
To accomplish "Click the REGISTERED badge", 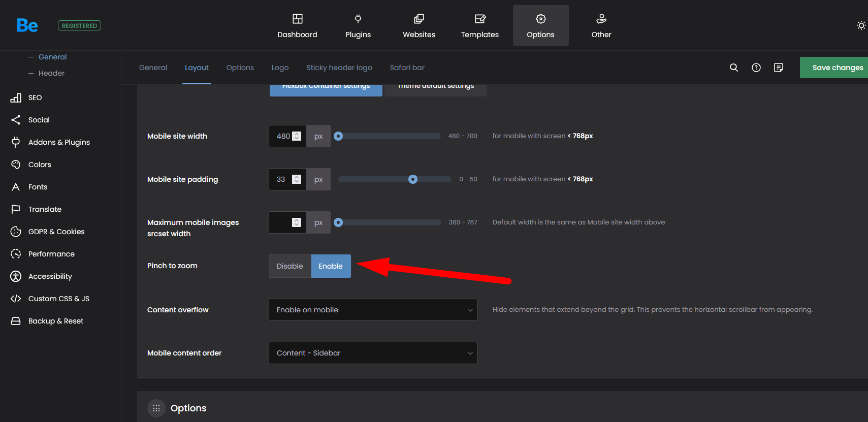I will (79, 25).
